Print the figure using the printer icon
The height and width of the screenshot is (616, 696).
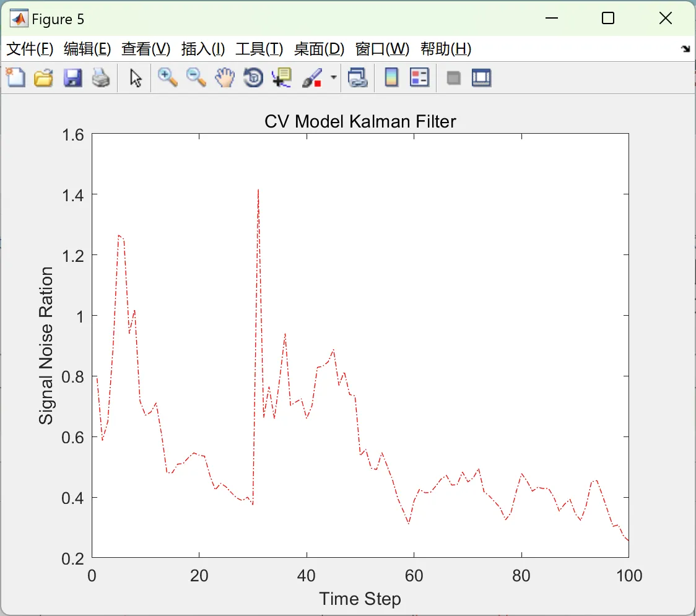pyautogui.click(x=101, y=77)
